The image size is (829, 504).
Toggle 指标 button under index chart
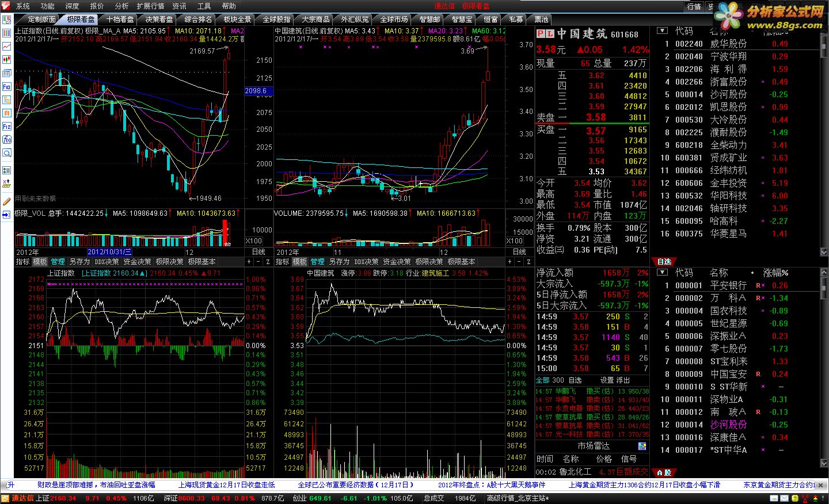pos(22,262)
